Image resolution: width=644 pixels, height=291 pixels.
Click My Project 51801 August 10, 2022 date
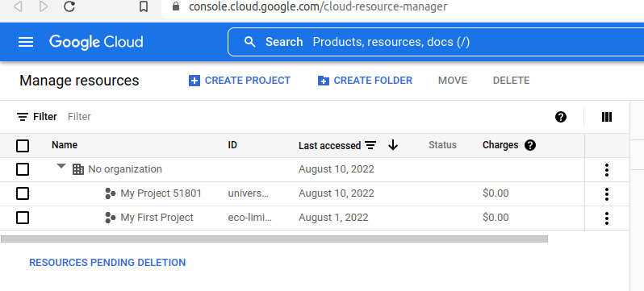click(x=337, y=193)
